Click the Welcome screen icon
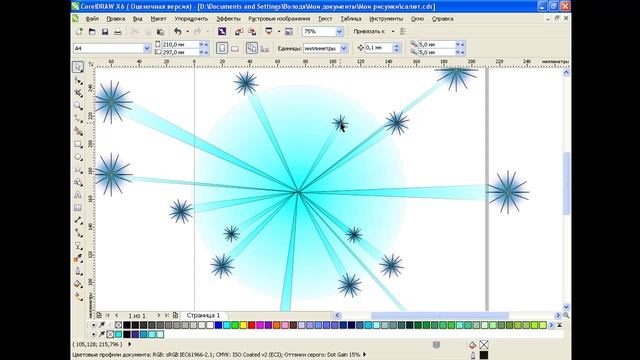The width and height of the screenshot is (640, 360). [x=289, y=31]
